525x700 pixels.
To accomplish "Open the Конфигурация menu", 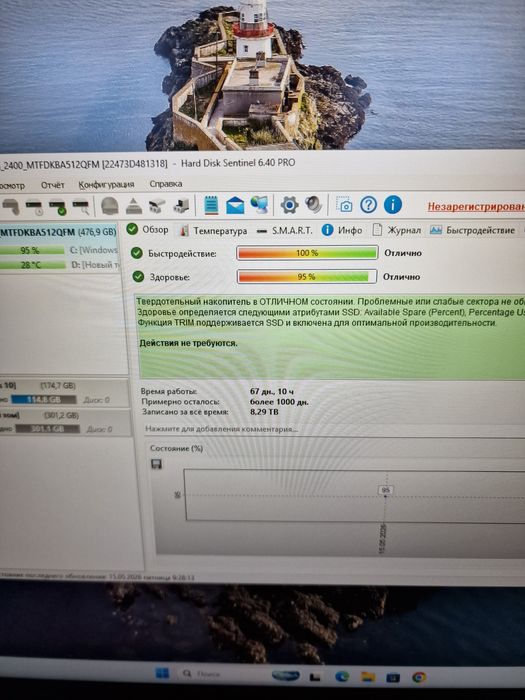I will pos(106,184).
